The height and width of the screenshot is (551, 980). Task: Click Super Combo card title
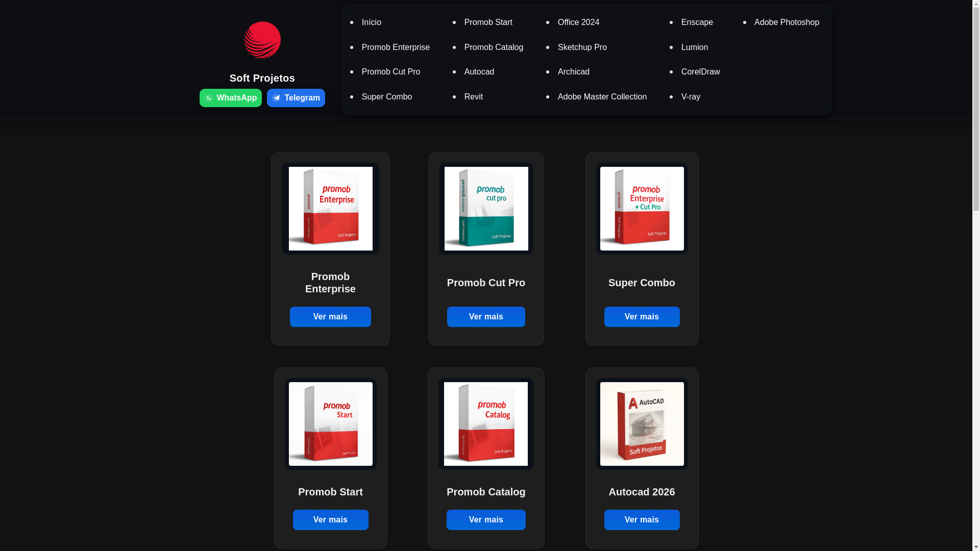tap(642, 283)
